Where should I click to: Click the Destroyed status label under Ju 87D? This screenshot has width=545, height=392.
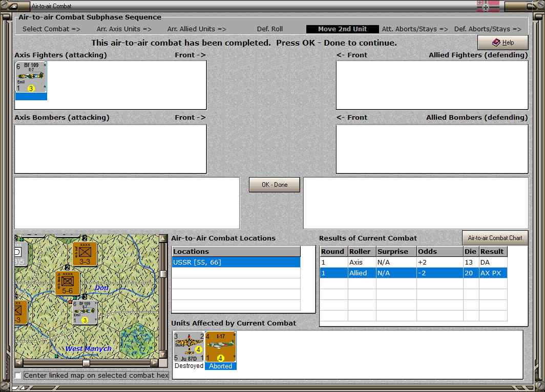click(x=188, y=366)
